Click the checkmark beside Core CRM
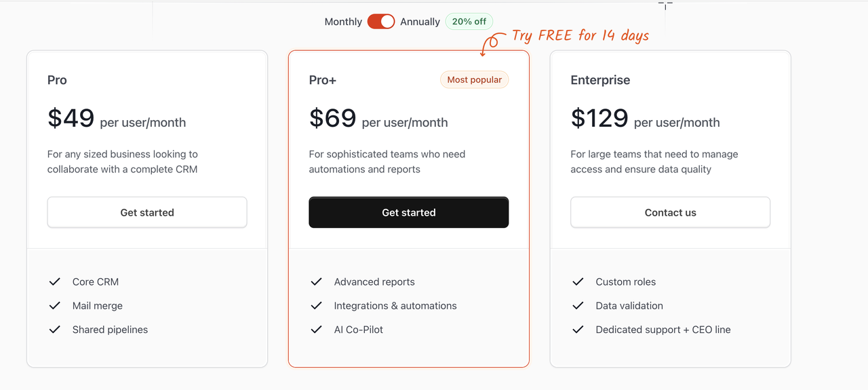 click(x=55, y=281)
